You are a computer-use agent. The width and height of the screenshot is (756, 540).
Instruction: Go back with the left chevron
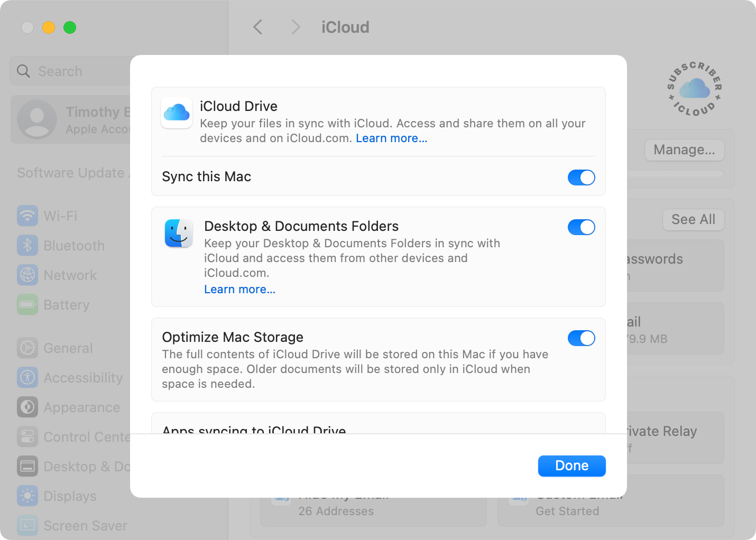pos(258,27)
